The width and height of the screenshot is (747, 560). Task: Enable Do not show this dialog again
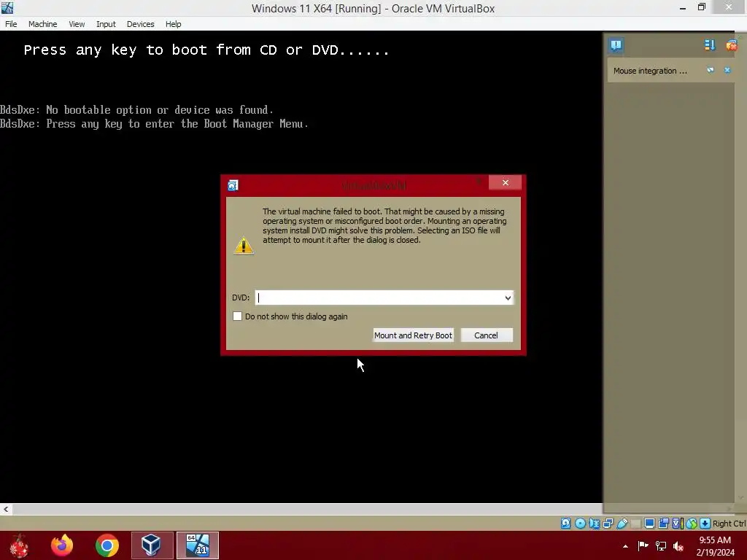coord(237,316)
